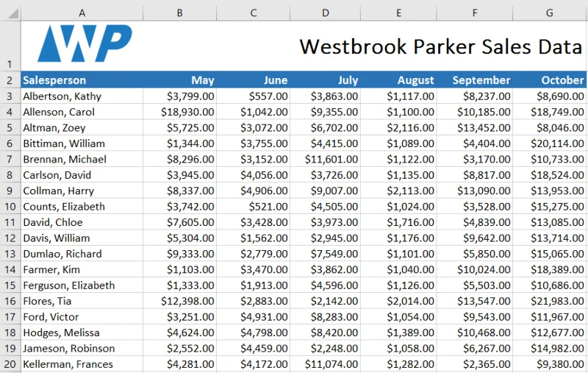Select row 10 header
Viewport: 588px width, 373px height.
10,207
